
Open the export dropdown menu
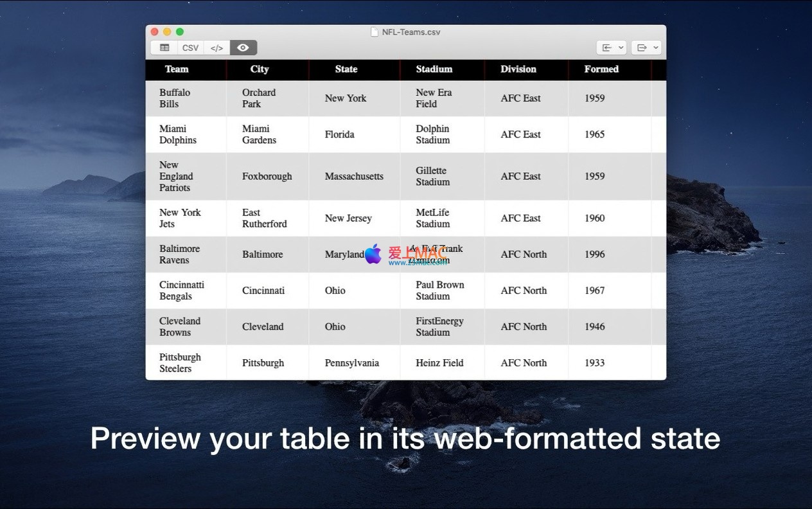tap(646, 48)
